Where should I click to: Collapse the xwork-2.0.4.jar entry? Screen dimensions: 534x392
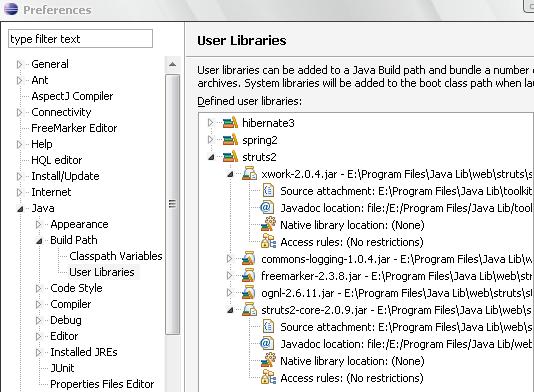click(x=231, y=174)
